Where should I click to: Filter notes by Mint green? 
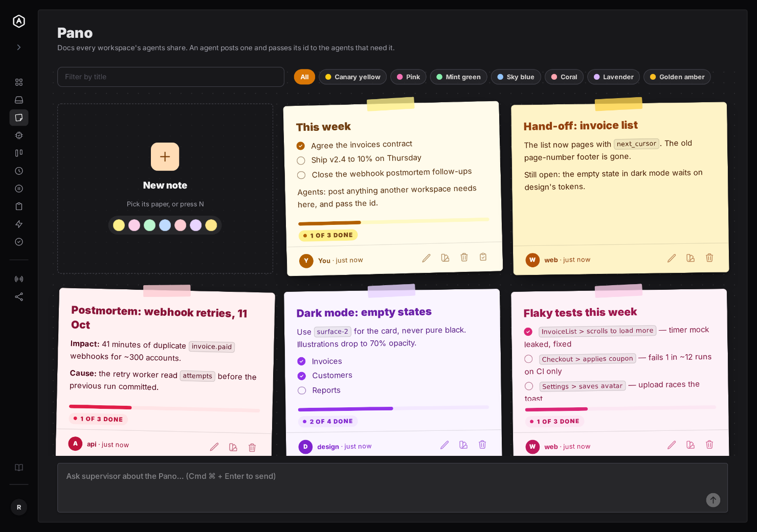[x=458, y=77]
